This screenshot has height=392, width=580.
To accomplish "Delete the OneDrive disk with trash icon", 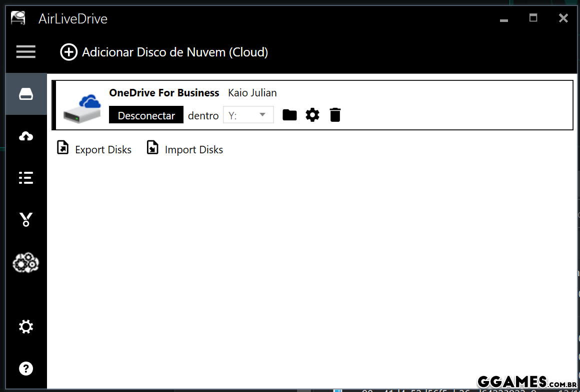I will tap(335, 115).
